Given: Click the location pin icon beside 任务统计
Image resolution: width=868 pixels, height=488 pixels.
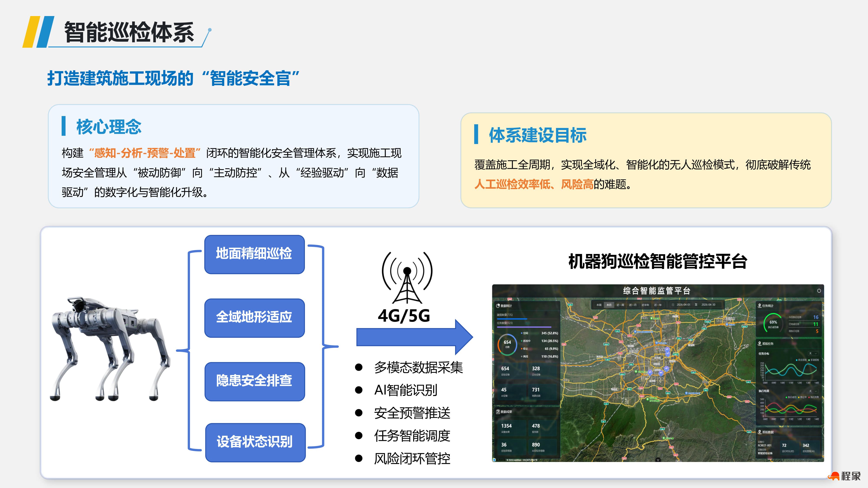Looking at the screenshot, I should [x=759, y=305].
